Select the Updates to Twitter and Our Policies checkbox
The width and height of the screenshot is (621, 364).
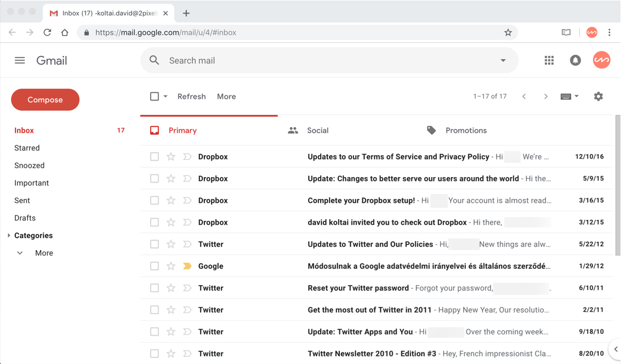[155, 244]
